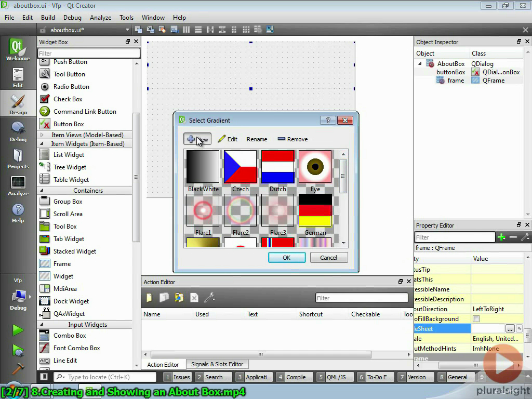Open the Welcome mode
The image size is (532, 399).
point(18,49)
